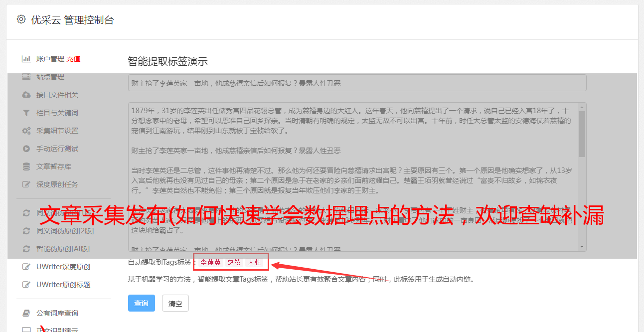The width and height of the screenshot is (644, 332).
Task: Click the database icon for 文章暂存库
Action: coord(26,166)
